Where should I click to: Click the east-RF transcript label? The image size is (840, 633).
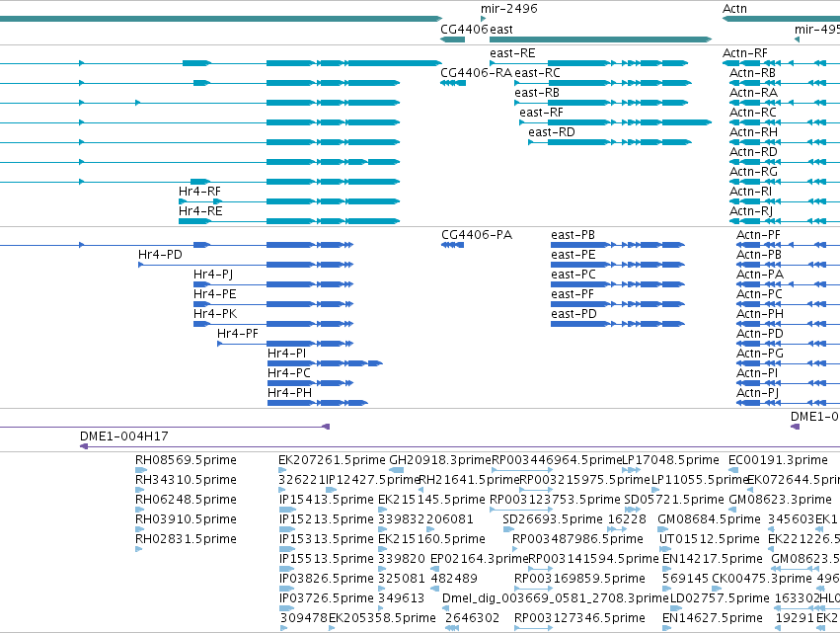tap(541, 113)
